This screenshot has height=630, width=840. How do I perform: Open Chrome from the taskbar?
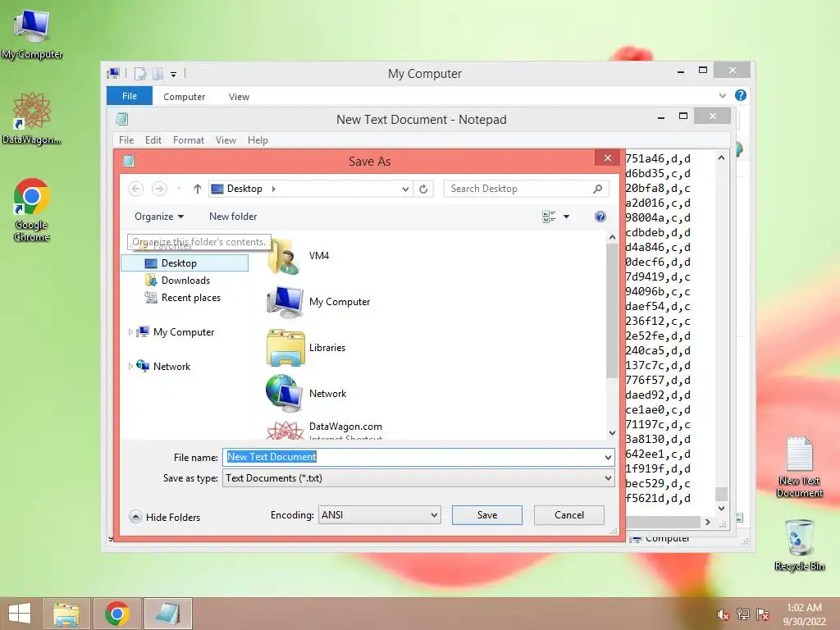click(x=117, y=614)
